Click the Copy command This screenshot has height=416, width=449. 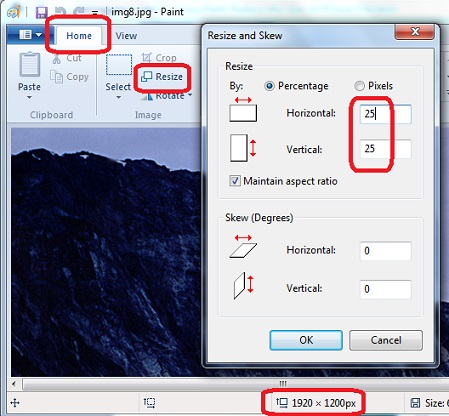click(69, 77)
